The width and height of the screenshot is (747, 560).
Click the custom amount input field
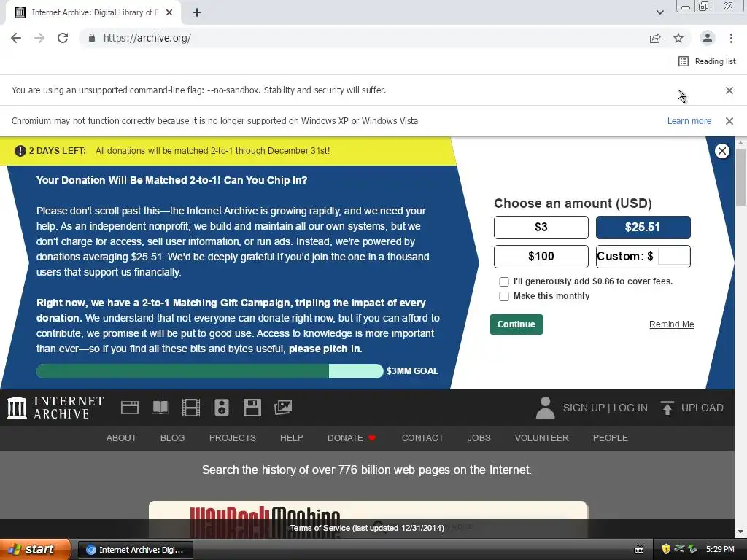[673, 257]
